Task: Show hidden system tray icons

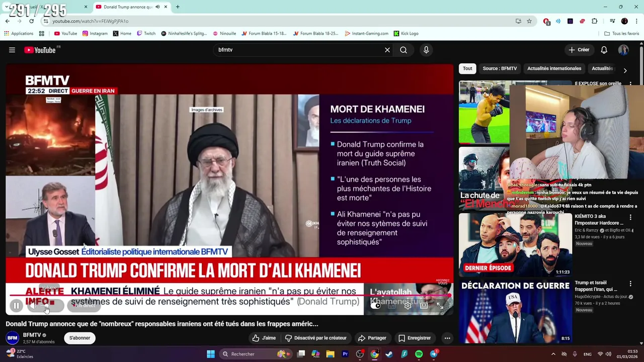Action: point(553,354)
